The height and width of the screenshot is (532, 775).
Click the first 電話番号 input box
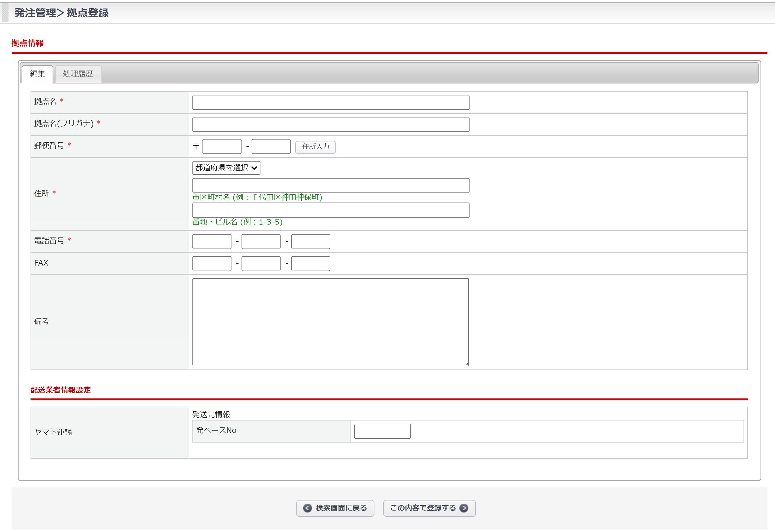(x=212, y=242)
